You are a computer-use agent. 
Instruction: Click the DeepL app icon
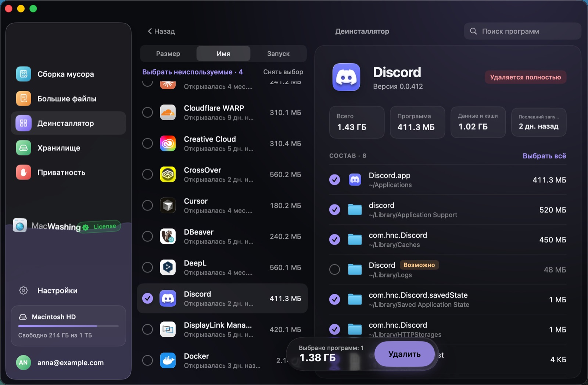click(168, 267)
